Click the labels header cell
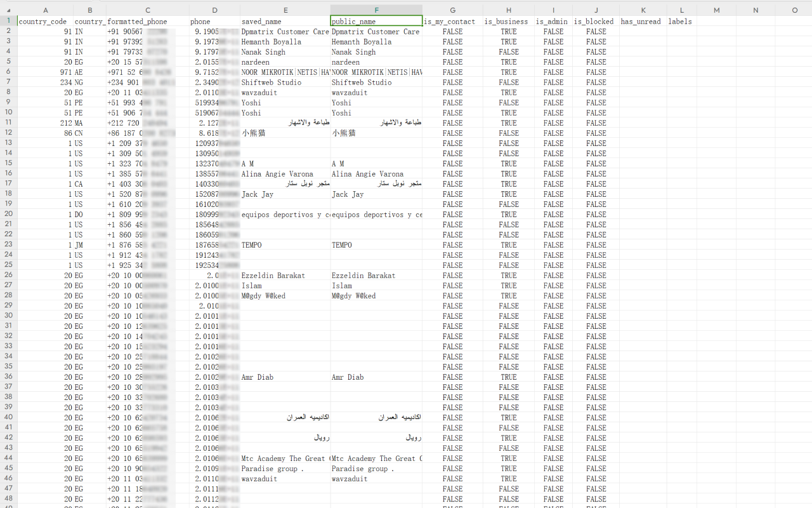Viewport: 812px width, 508px height. [681, 22]
